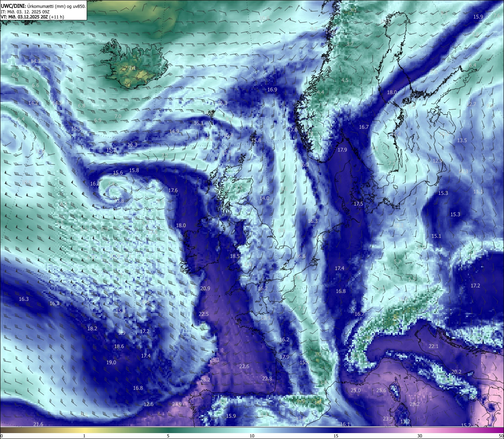Click the 15 label on the color scale
This screenshot has width=504, height=439.
pyautogui.click(x=336, y=436)
